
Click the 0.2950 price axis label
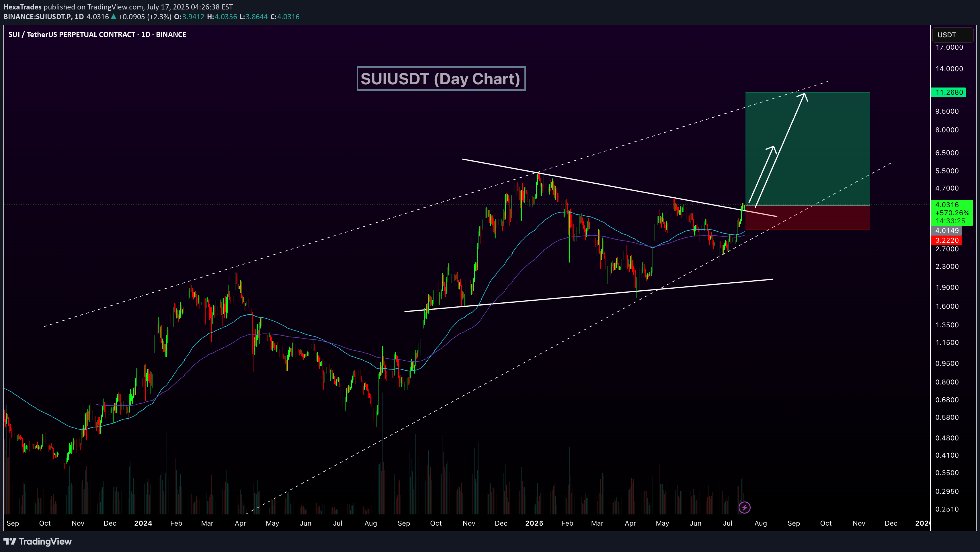[x=947, y=491]
